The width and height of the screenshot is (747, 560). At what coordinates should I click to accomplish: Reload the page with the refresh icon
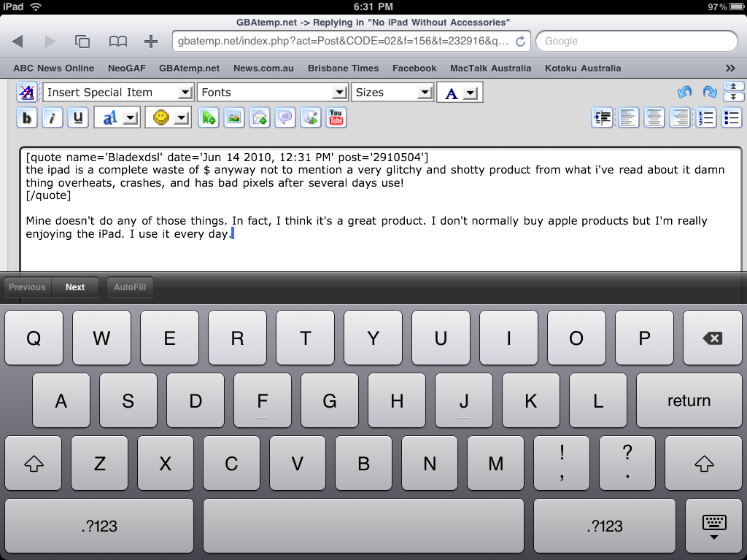(520, 42)
